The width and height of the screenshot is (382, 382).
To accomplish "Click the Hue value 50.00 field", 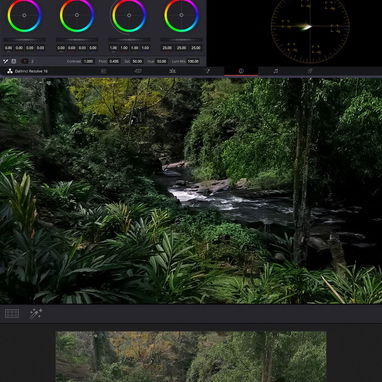I will pos(161,61).
